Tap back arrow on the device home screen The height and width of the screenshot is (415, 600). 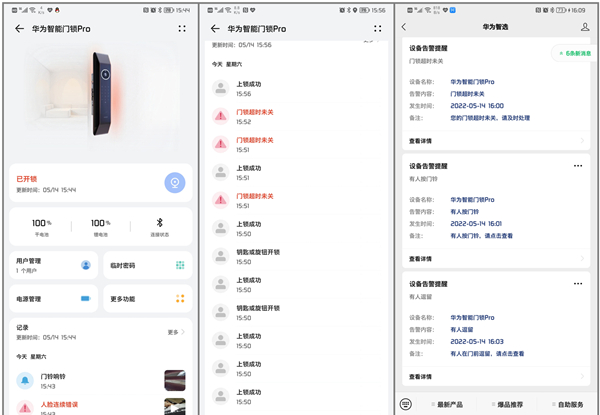19,29
